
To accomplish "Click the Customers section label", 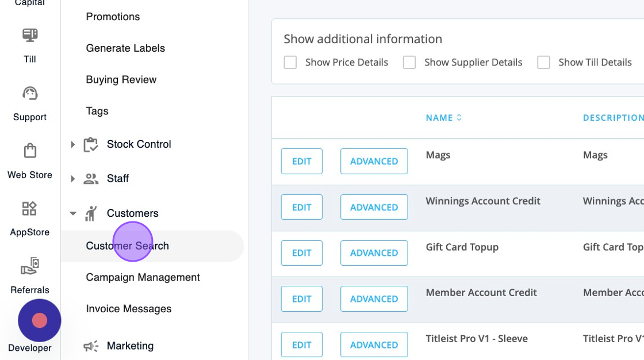I will tap(133, 213).
